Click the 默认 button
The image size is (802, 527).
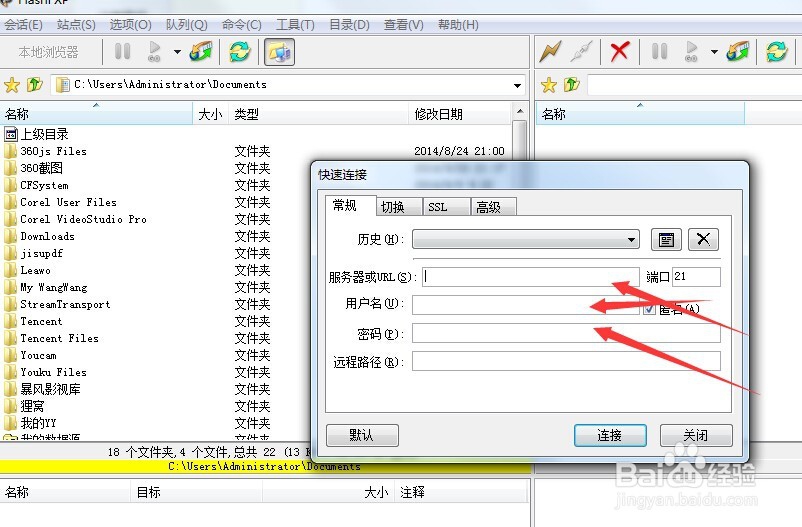point(362,435)
